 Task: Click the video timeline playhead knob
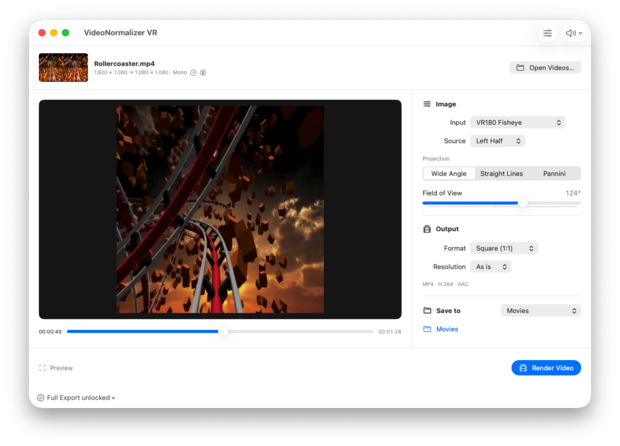point(223,331)
